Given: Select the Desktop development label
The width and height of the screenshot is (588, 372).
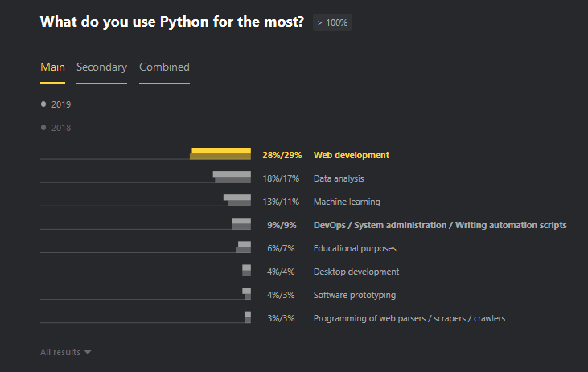Looking at the screenshot, I should (x=356, y=272).
